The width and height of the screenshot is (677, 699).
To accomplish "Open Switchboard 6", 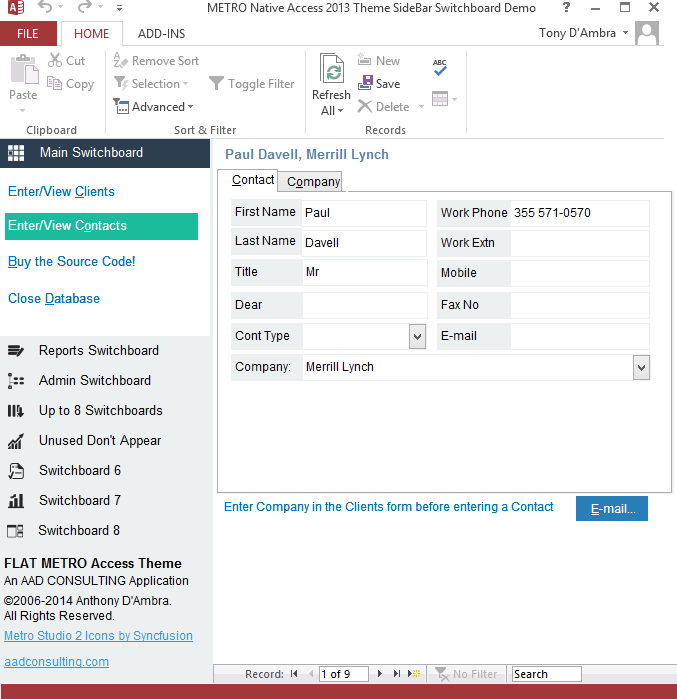I will point(80,470).
